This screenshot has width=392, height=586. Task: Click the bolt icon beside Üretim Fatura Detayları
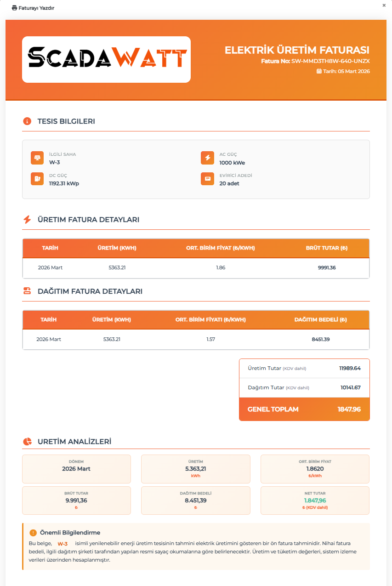[x=27, y=220]
